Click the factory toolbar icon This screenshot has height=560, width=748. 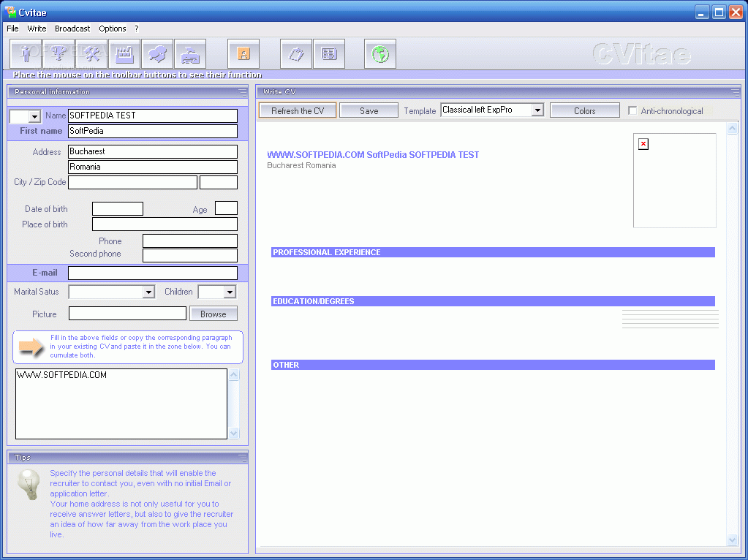[124, 54]
